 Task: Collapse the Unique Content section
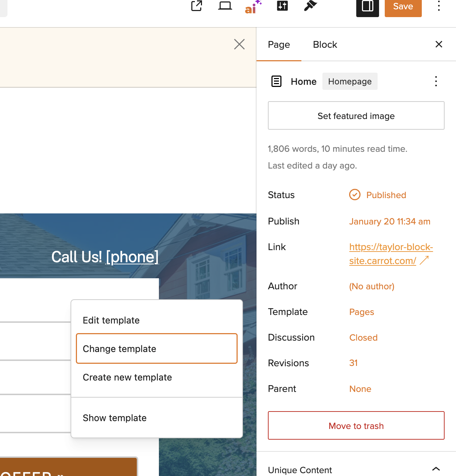[436, 469]
